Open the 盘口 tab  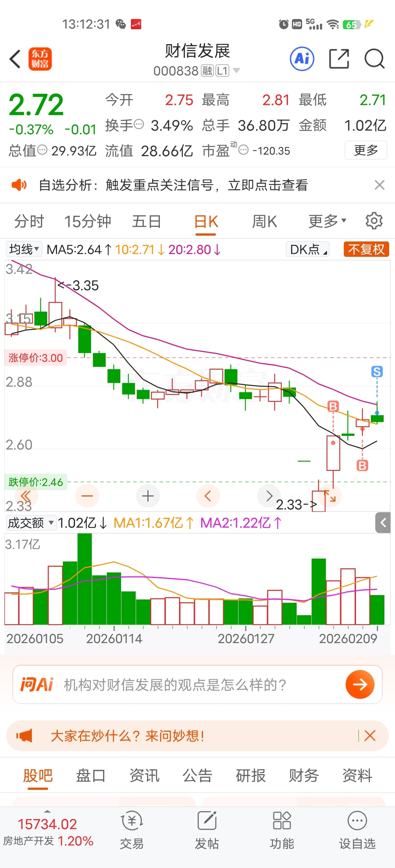91,775
